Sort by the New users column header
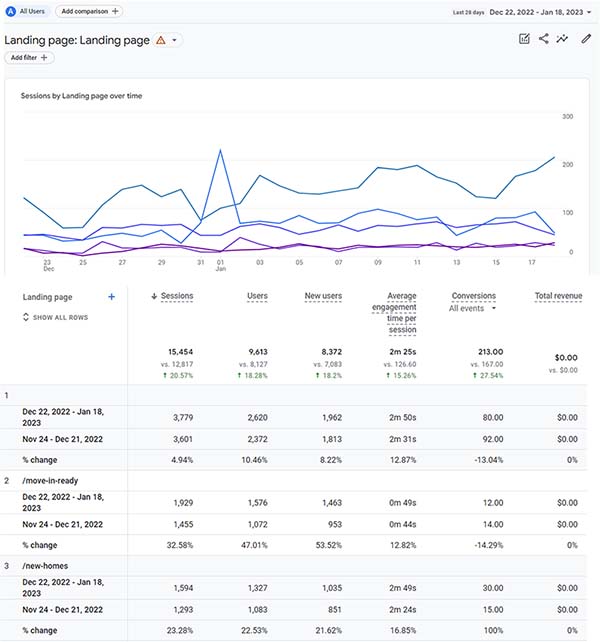The width and height of the screenshot is (600, 642). pos(323,296)
